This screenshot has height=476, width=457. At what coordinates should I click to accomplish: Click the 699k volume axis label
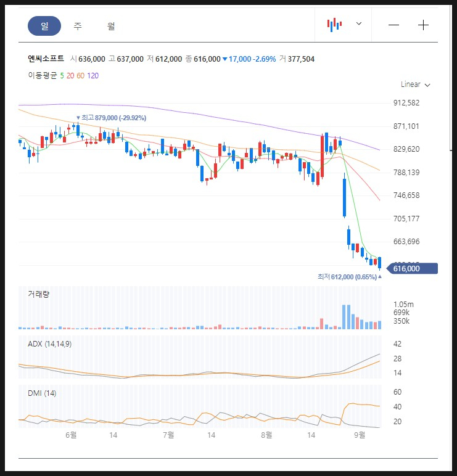[401, 313]
